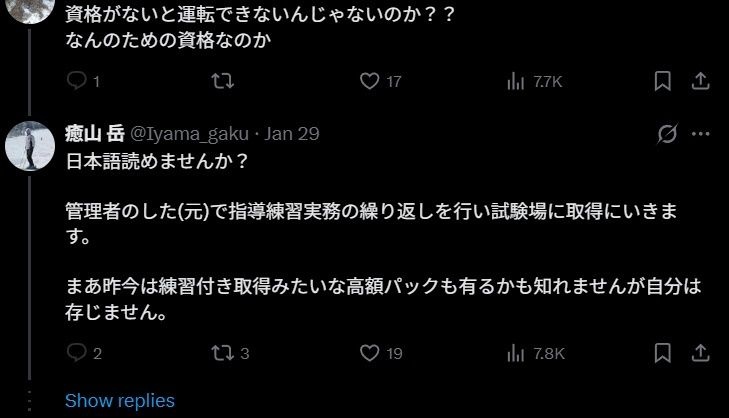Screen dimensions: 729x418
Task: Open 癒山 岳 display name link
Action: [95, 134]
